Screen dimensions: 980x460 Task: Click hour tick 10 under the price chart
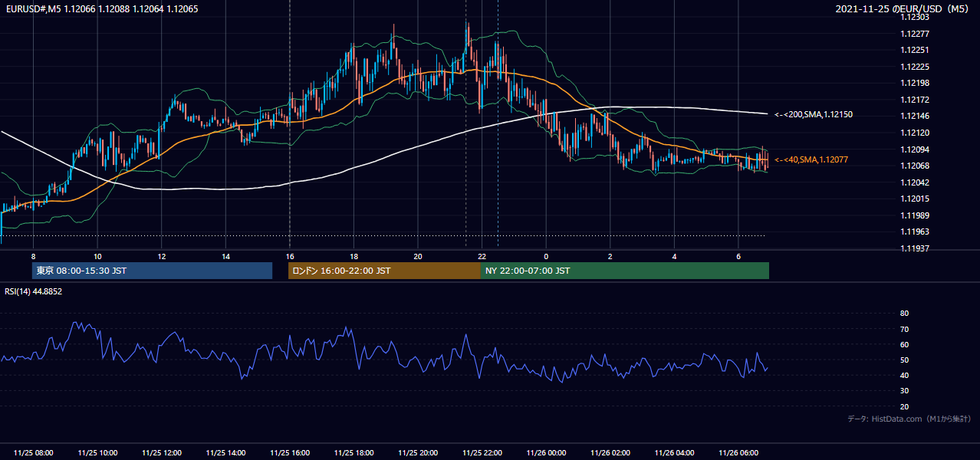(x=97, y=255)
